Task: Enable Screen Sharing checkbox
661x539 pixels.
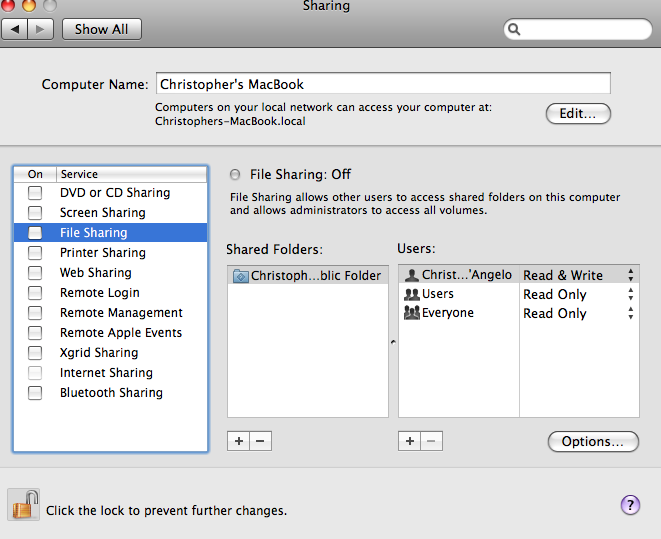Action: point(35,212)
